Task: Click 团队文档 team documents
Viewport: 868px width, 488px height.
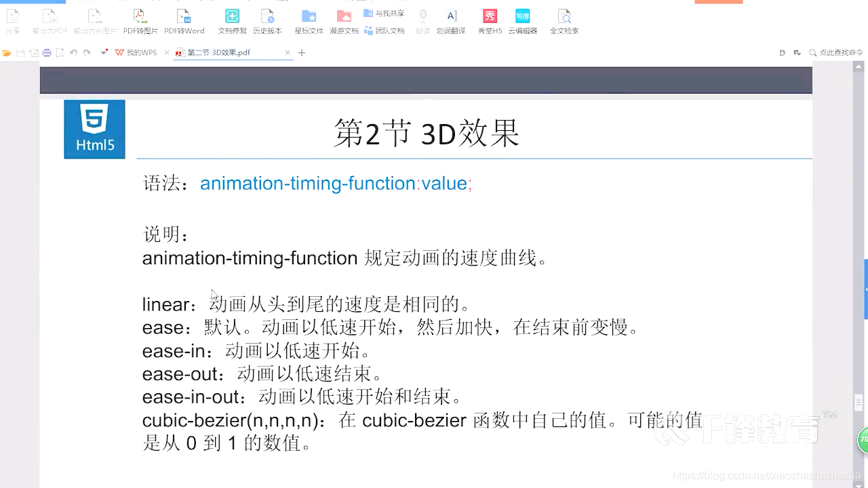Action: pyautogui.click(x=384, y=30)
